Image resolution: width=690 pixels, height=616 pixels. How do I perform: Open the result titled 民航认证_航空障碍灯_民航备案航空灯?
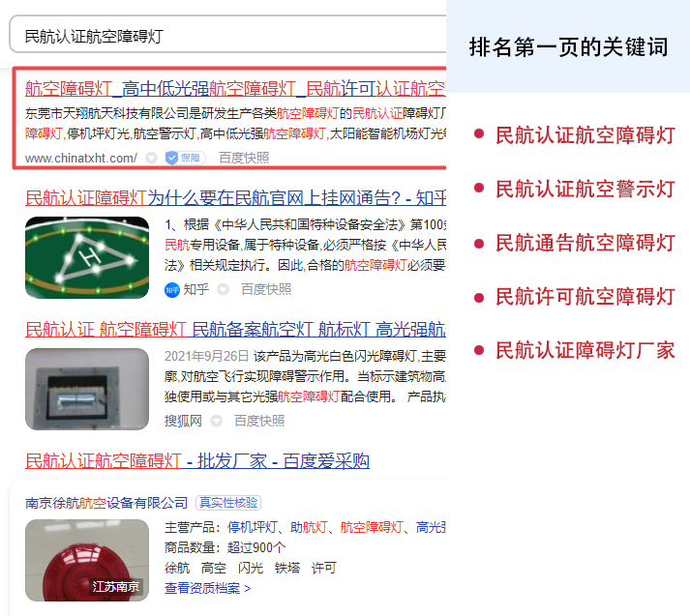[x=235, y=330]
